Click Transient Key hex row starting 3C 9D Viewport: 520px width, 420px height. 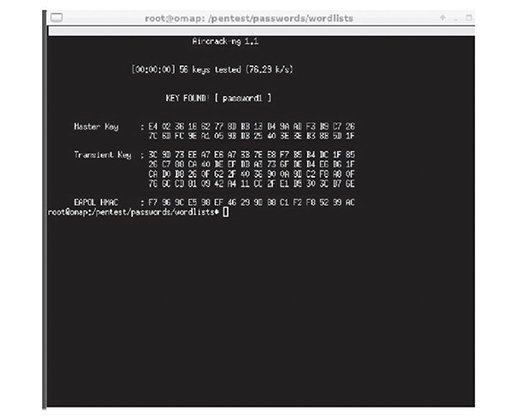point(252,155)
